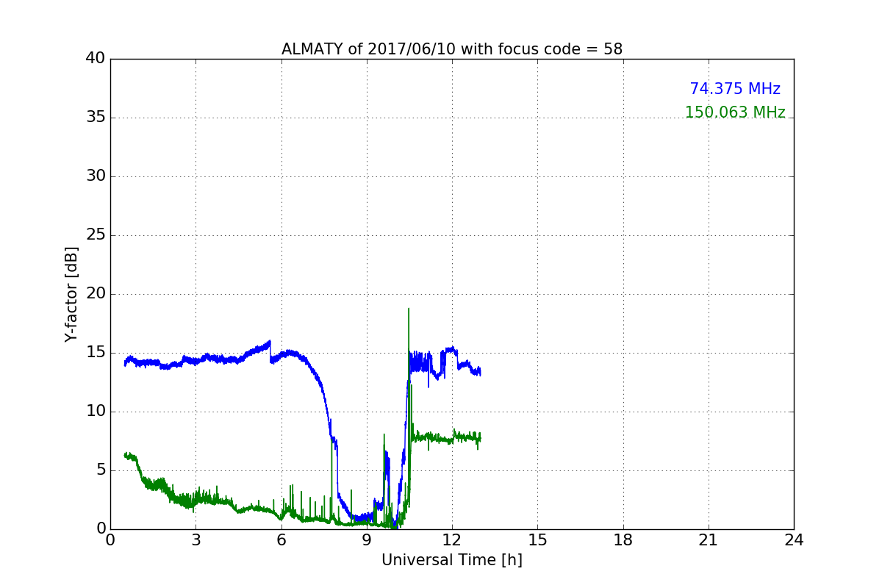Screen dimensions: 882x588
Task: Click the Universal Time [h] axis label
Action: click(452, 560)
